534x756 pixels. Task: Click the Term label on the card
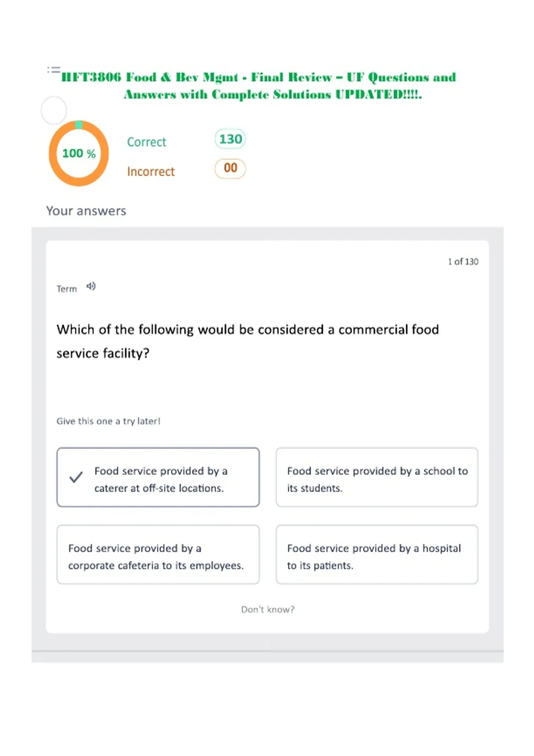(67, 289)
